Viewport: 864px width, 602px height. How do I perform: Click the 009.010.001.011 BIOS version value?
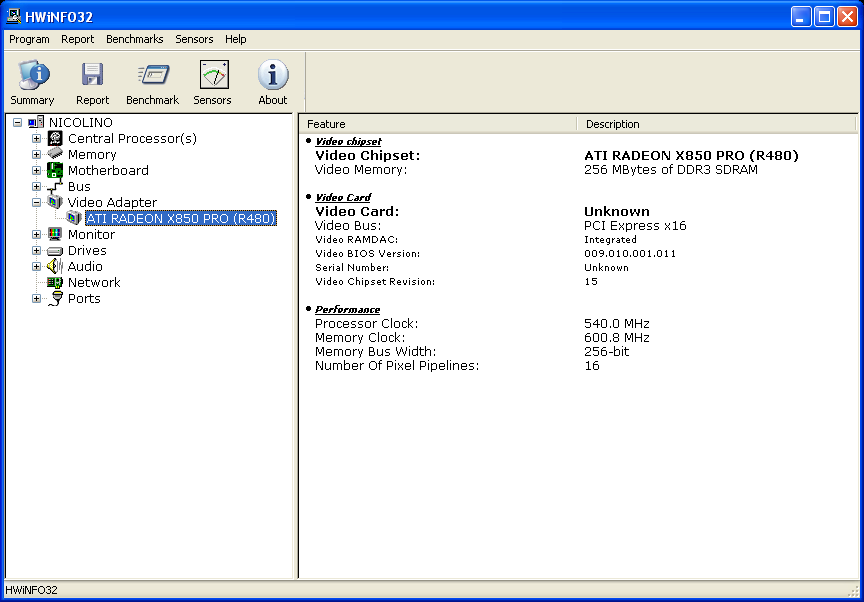click(630, 253)
